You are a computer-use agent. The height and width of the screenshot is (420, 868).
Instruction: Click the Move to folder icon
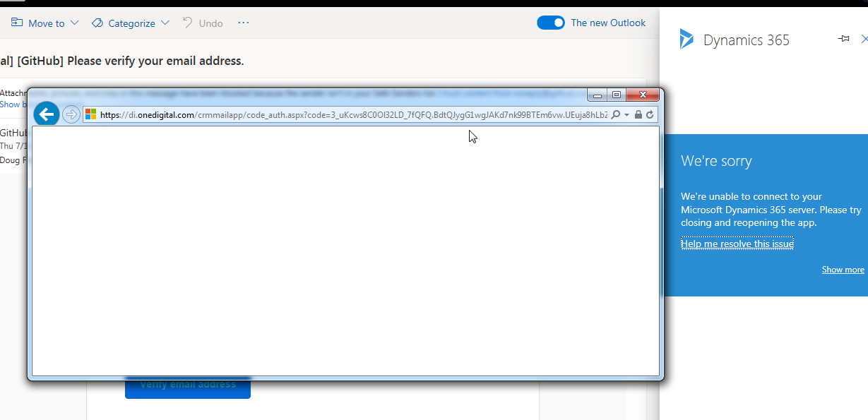(17, 23)
